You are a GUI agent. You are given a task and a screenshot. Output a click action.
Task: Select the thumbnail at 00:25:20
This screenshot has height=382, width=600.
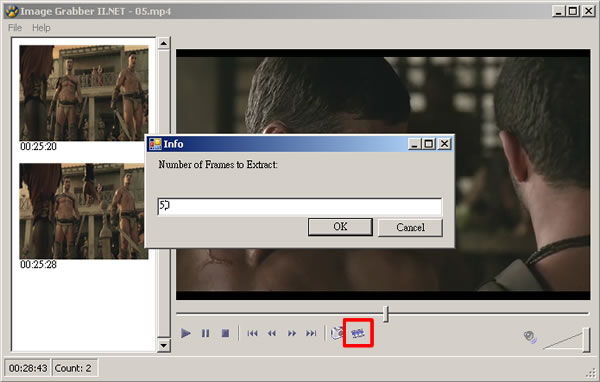84,93
